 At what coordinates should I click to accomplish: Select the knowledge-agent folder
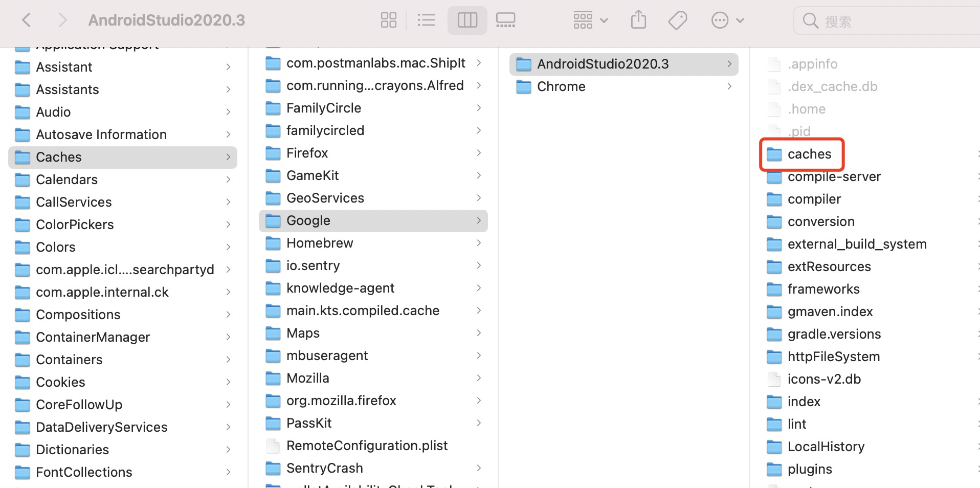373,288
